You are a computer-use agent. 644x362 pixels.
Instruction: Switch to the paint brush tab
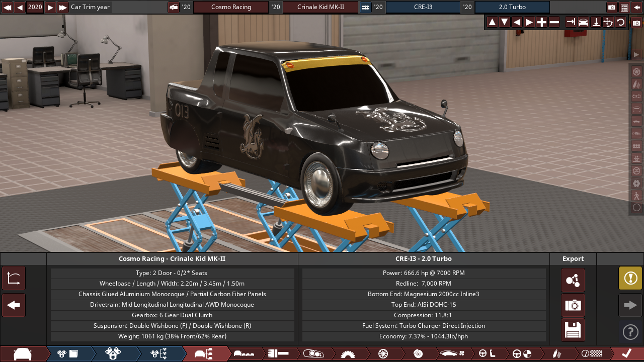point(278,354)
